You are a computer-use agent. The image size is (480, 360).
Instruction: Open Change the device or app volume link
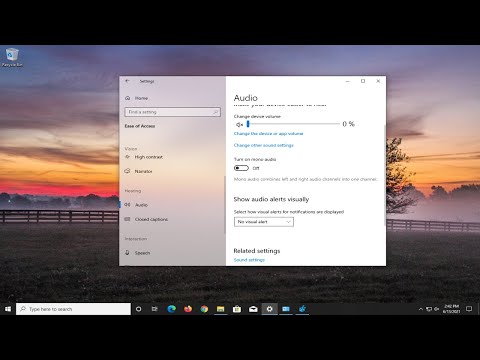269,133
